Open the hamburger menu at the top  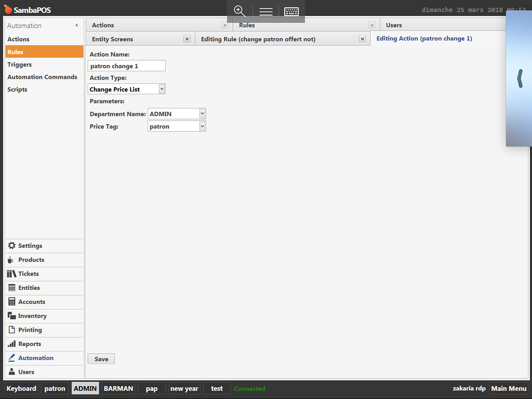(265, 11)
